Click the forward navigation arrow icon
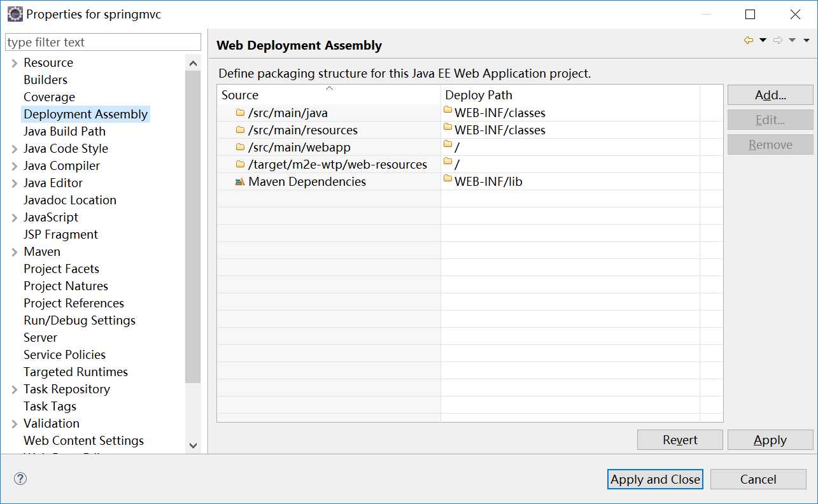Image resolution: width=818 pixels, height=504 pixels. point(778,40)
